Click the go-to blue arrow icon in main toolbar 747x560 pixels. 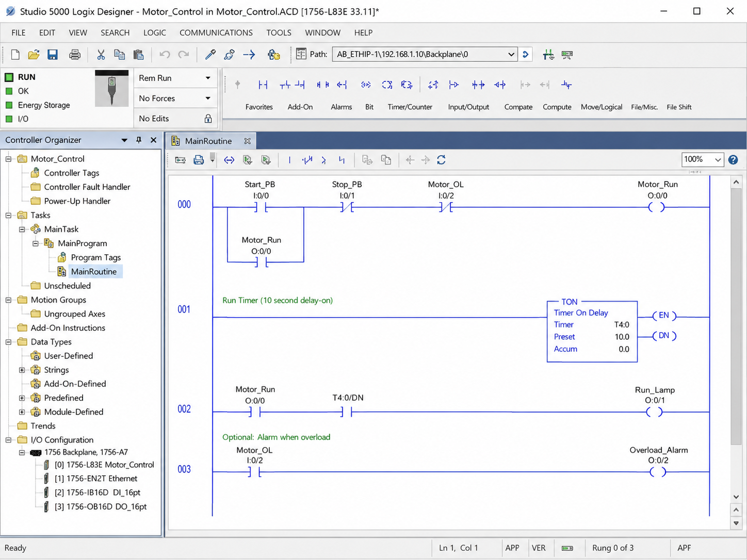tap(249, 55)
